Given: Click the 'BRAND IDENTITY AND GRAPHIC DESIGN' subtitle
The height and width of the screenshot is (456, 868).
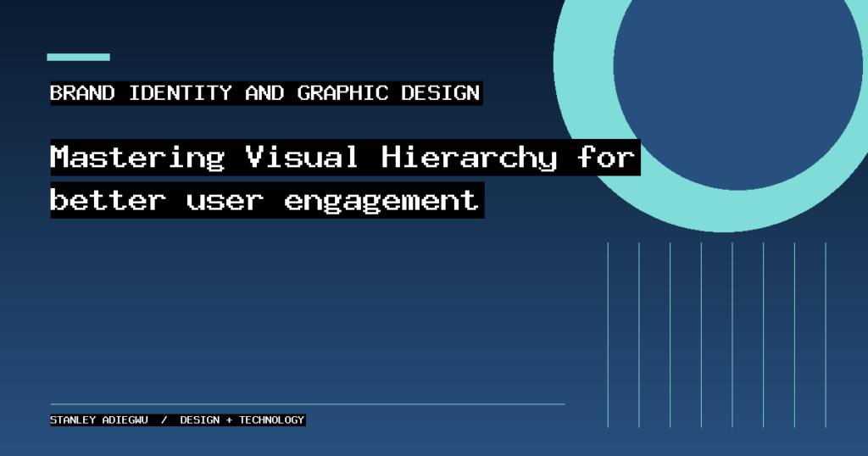Looking at the screenshot, I should point(266,93).
